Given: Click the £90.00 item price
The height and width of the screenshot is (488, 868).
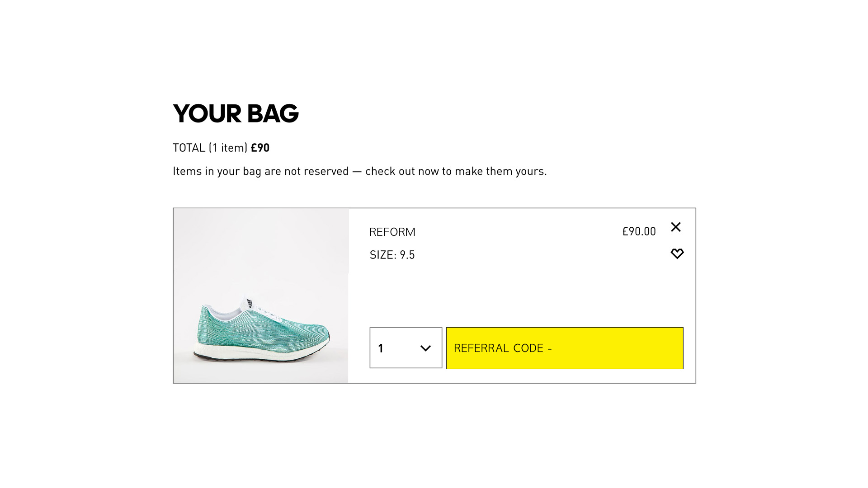Looking at the screenshot, I should [639, 231].
